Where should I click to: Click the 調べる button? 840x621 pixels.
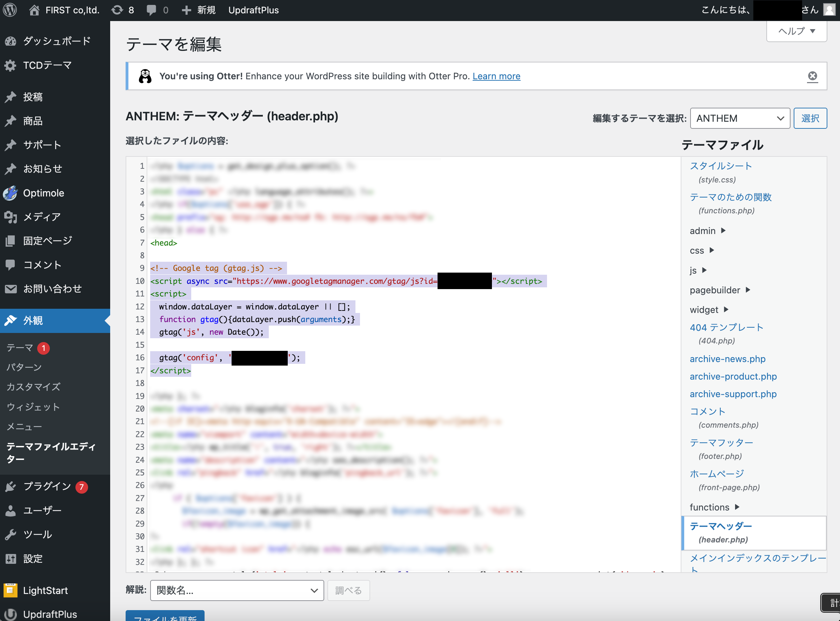(348, 590)
